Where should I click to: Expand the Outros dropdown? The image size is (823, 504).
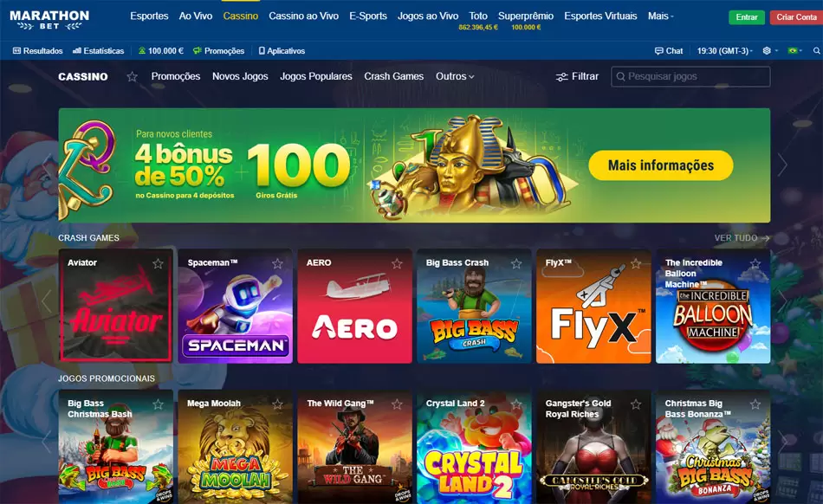pos(455,76)
